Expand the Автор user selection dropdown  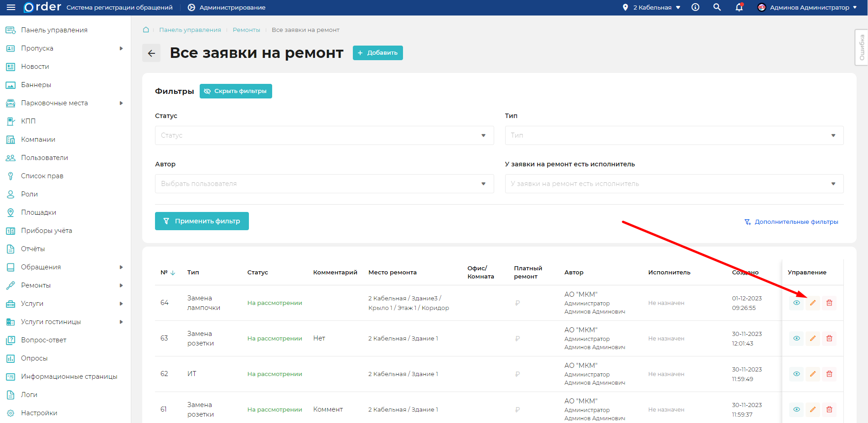(x=324, y=184)
